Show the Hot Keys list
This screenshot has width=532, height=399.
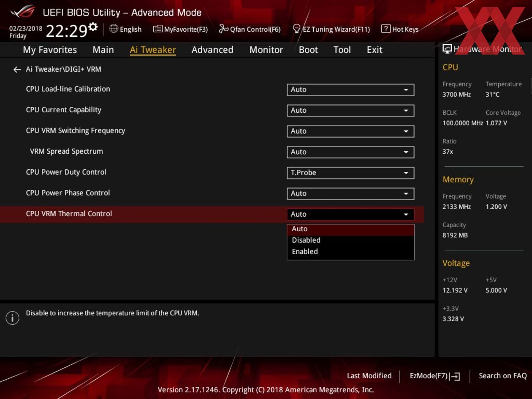(400, 29)
